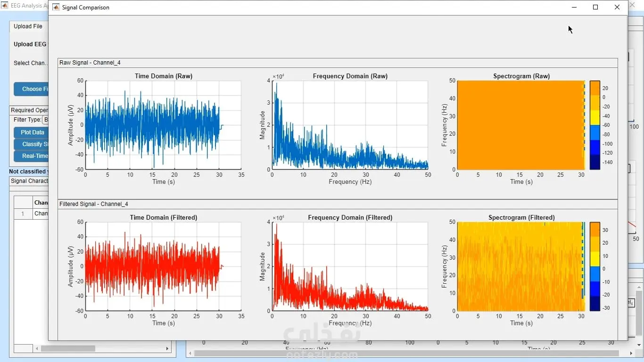Click the table's left scroll arrow

pyautogui.click(x=37, y=349)
